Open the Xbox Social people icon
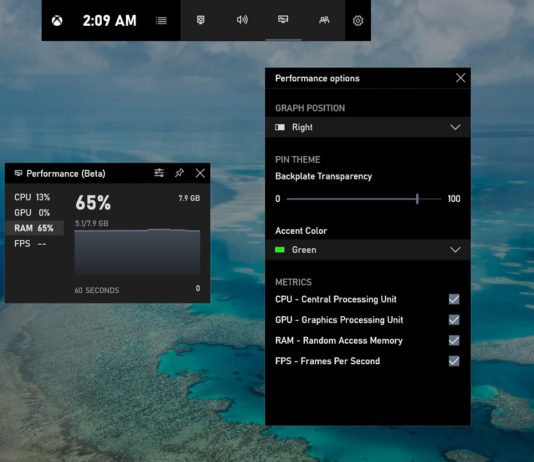The width and height of the screenshot is (534, 462). pyautogui.click(x=324, y=20)
